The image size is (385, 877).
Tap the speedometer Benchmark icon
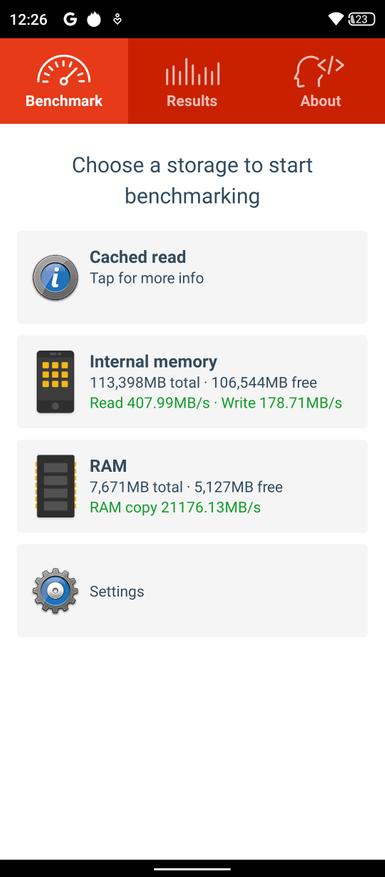pos(64,71)
